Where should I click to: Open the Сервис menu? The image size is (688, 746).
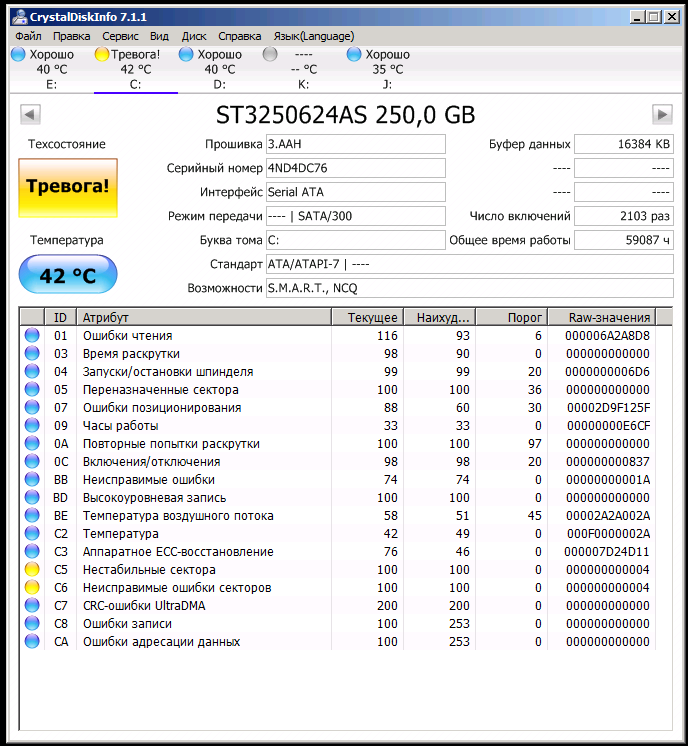coord(120,36)
